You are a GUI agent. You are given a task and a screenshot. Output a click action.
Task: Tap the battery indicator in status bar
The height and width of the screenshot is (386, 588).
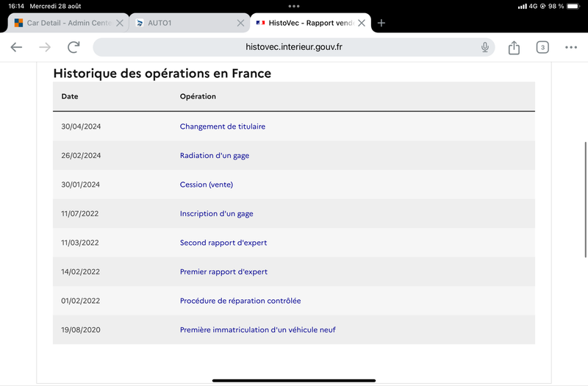click(573, 6)
